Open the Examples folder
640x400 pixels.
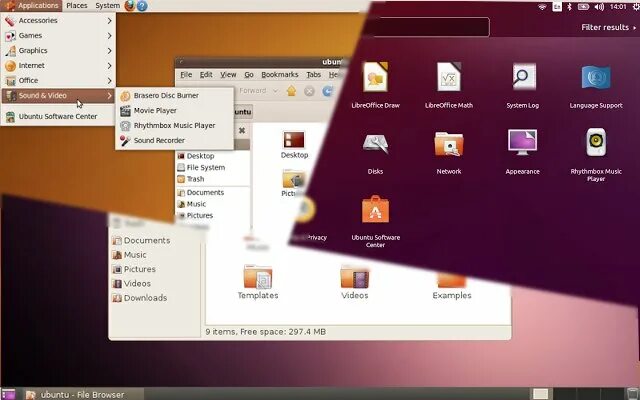(452, 288)
